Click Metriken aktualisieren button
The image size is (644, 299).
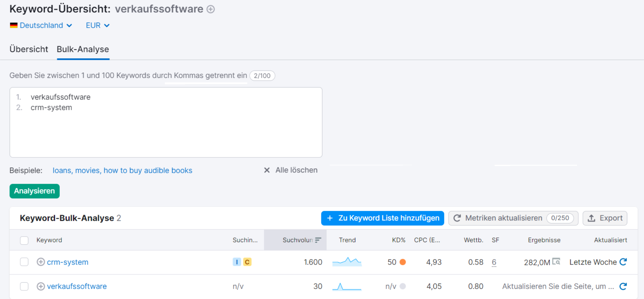pos(513,218)
